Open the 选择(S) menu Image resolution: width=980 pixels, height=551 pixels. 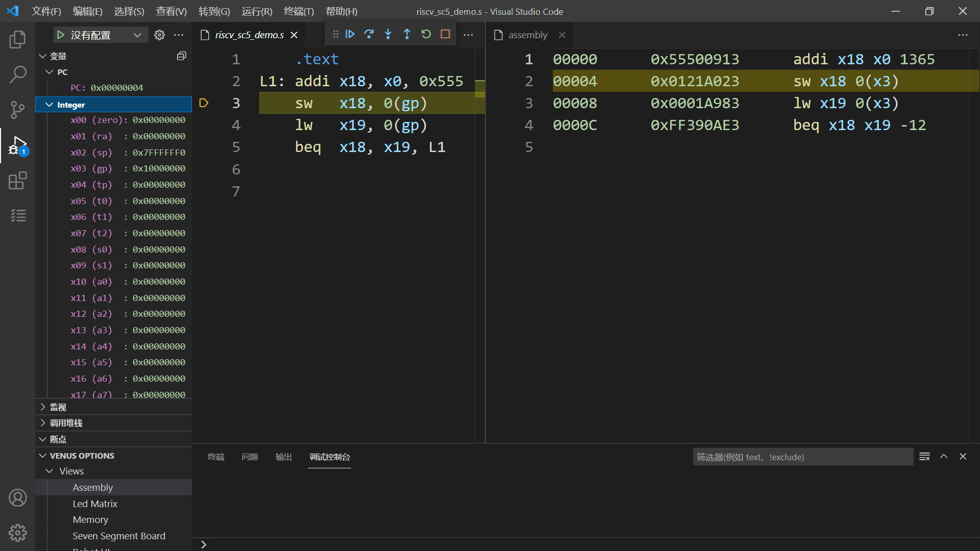(129, 11)
